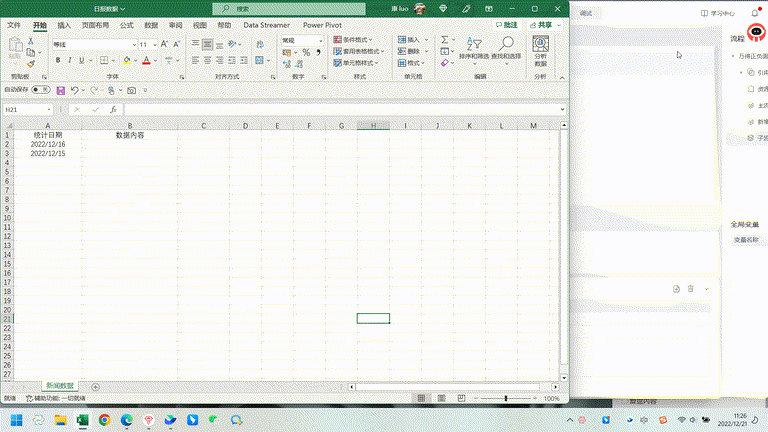Click the Save icon in quick access toolbar
This screenshot has width=768, height=432.
pyautogui.click(x=60, y=90)
